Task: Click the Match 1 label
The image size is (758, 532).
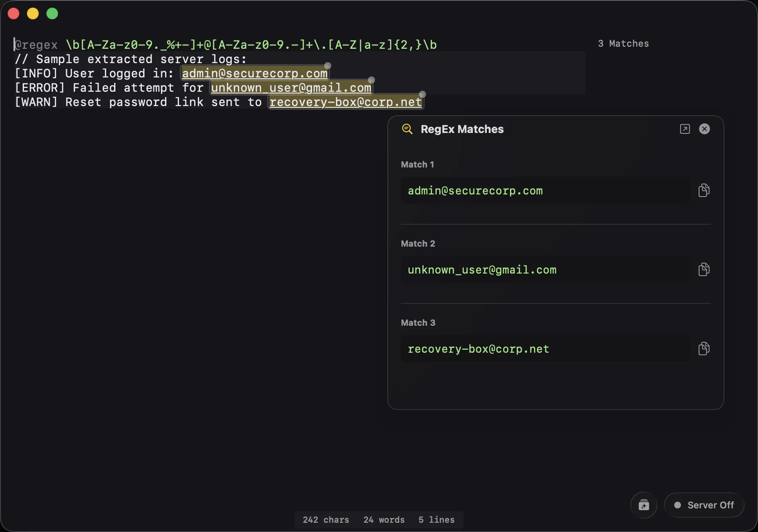Action: click(417, 165)
